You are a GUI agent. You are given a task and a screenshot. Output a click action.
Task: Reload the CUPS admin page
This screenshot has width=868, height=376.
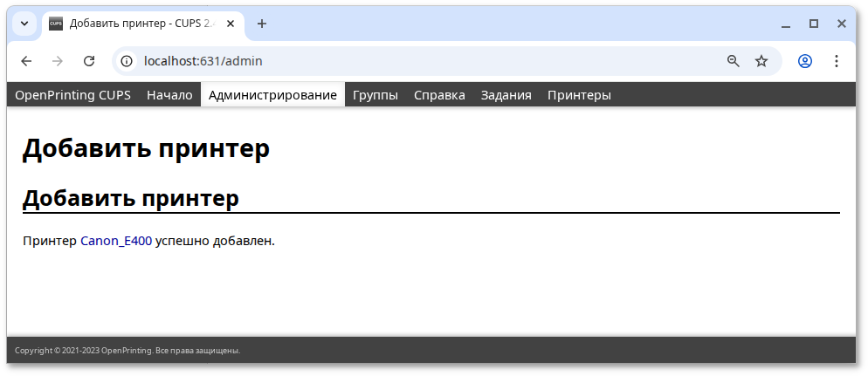coord(88,61)
